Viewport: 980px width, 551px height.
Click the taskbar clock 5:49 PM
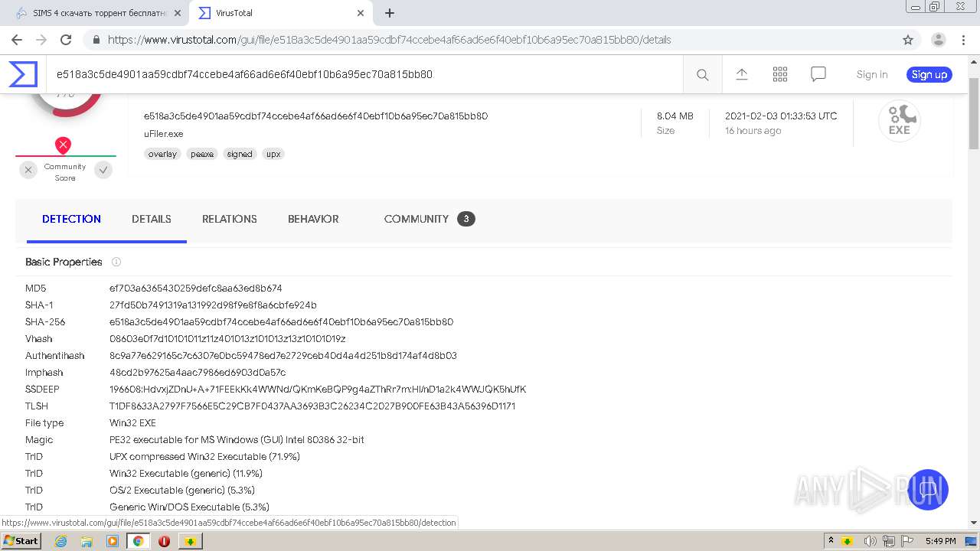(940, 541)
